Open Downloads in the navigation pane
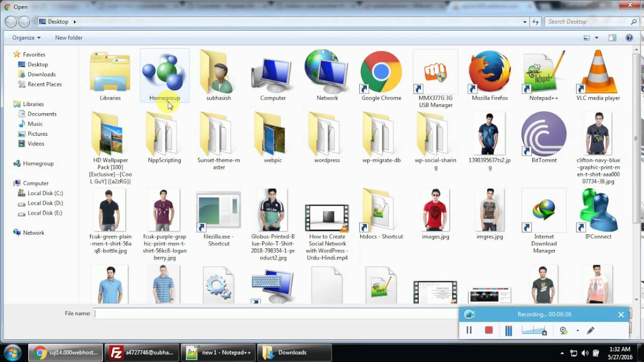Screen dimensions: 644x362 click(x=41, y=74)
